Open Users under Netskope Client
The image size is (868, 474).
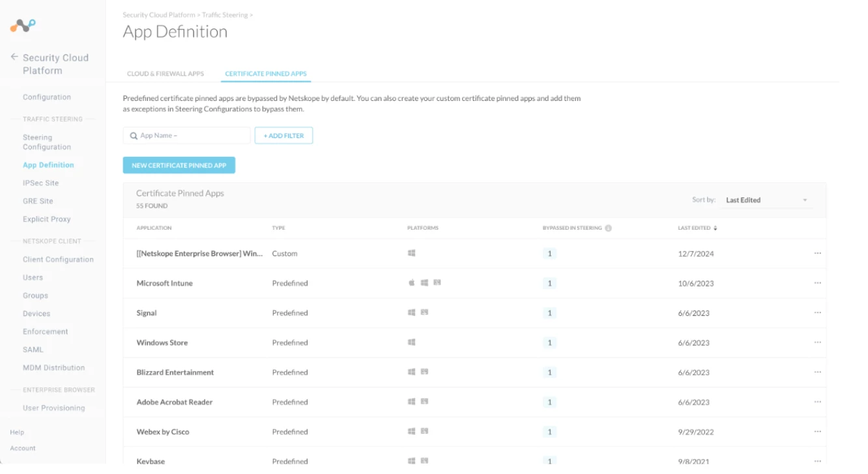click(33, 277)
